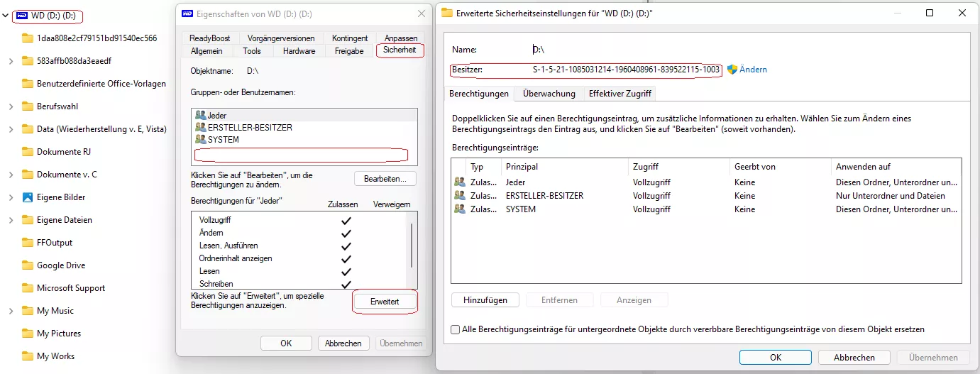Open the ReadyBoost tab
This screenshot has height=374, width=980.
[x=209, y=38]
